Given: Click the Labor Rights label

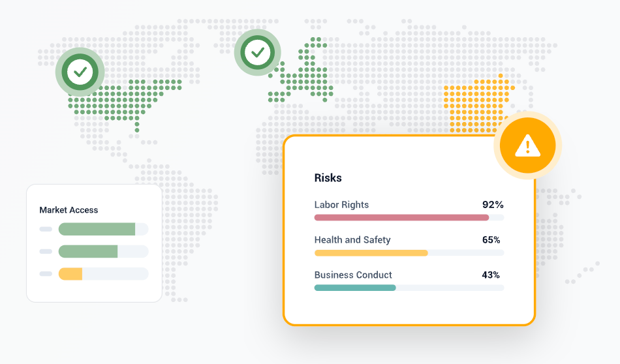Looking at the screenshot, I should tap(341, 205).
